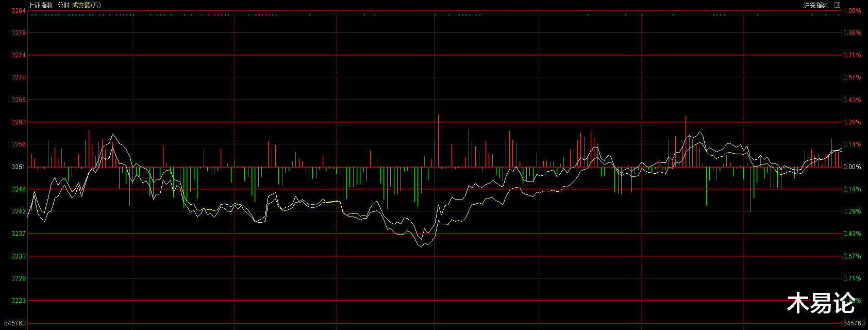Click the 3284 top price label
This screenshot has width=868, height=330.
[x=19, y=11]
